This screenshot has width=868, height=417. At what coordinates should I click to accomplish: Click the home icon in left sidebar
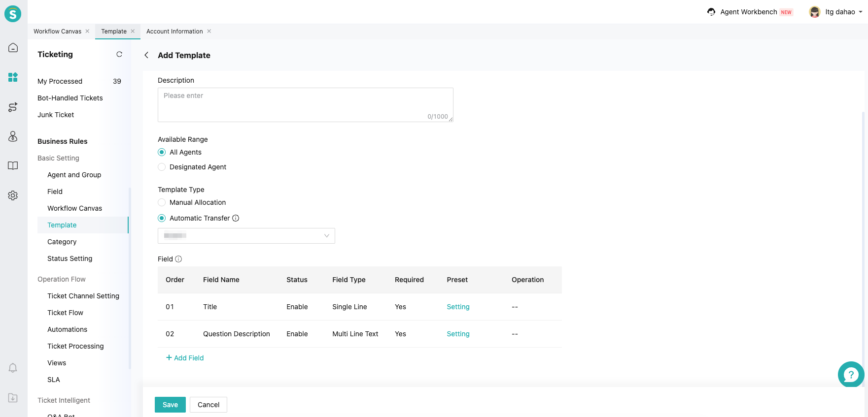[x=13, y=47]
